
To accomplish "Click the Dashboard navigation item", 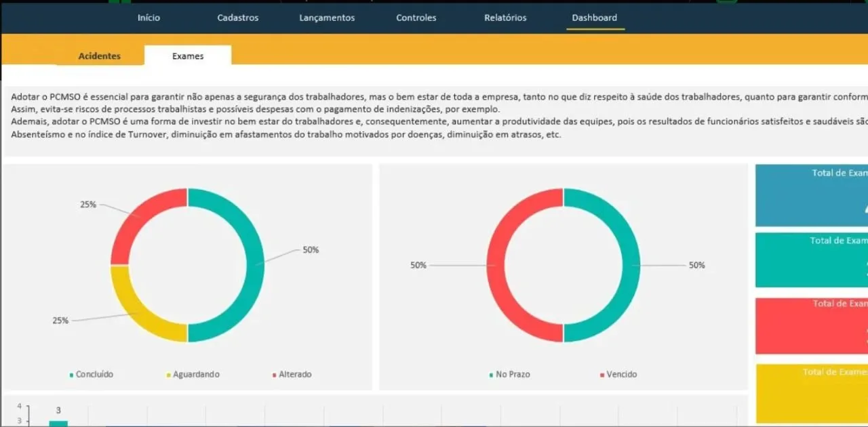I will click(x=594, y=18).
